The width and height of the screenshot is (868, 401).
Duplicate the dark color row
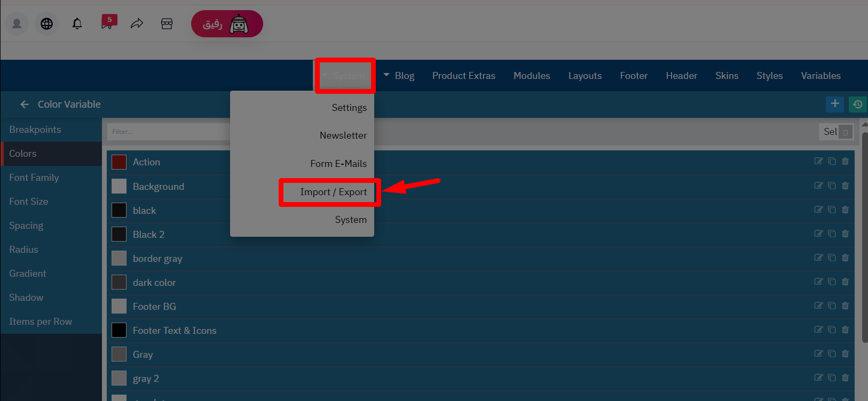point(832,282)
